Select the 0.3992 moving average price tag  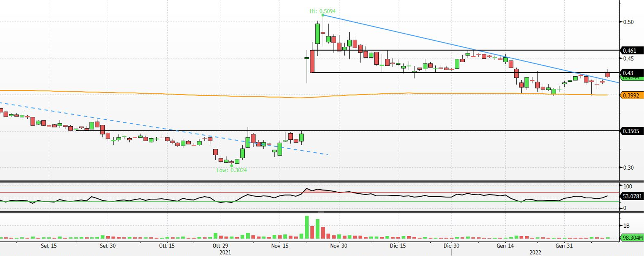632,95
